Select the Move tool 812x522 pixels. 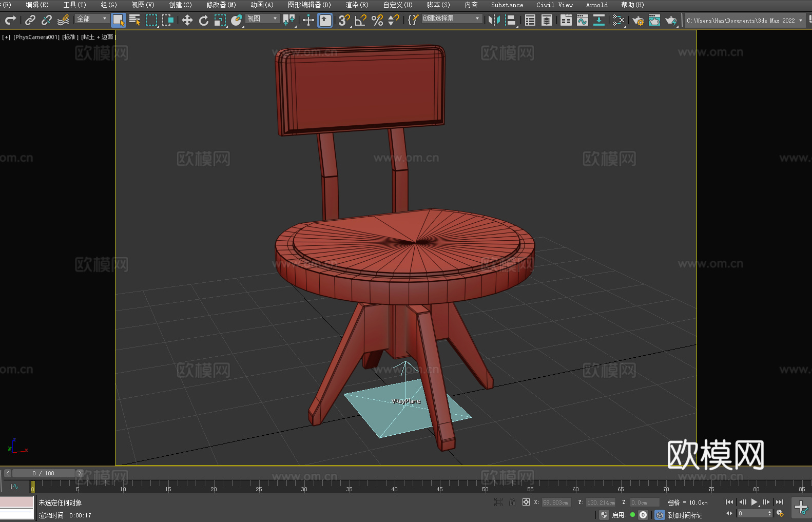coord(187,20)
